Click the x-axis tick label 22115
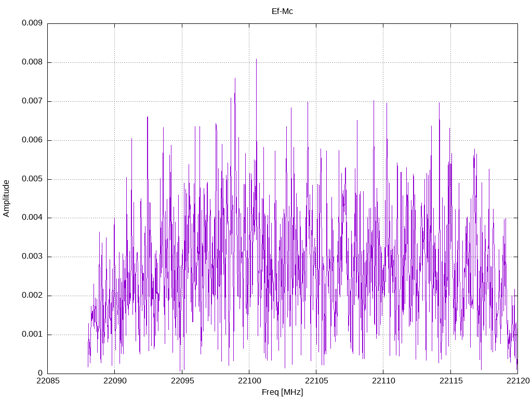Screen dimensions: 532x399 [451, 381]
